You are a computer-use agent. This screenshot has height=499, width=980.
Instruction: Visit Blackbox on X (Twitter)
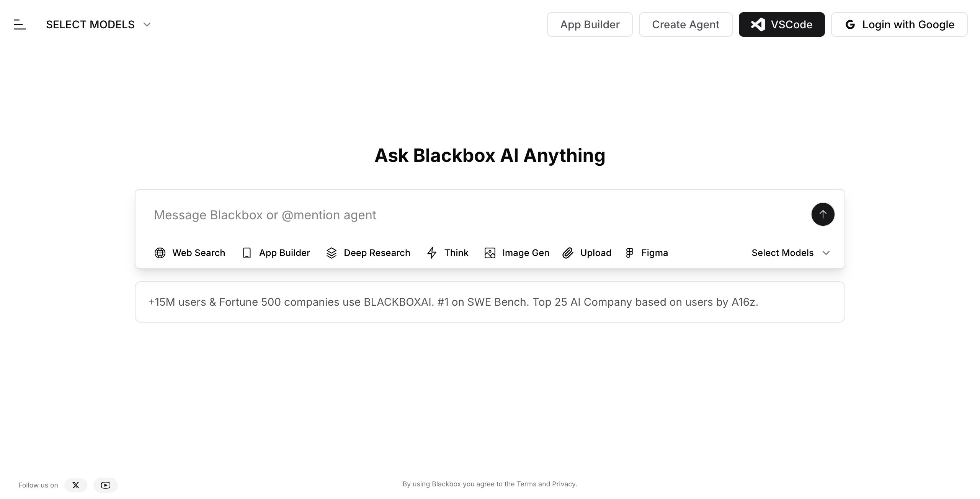[76, 485]
